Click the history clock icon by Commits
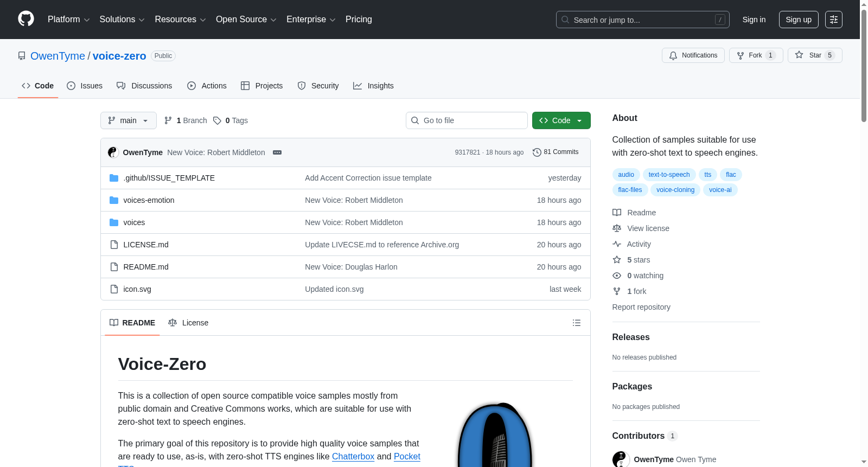 click(537, 152)
